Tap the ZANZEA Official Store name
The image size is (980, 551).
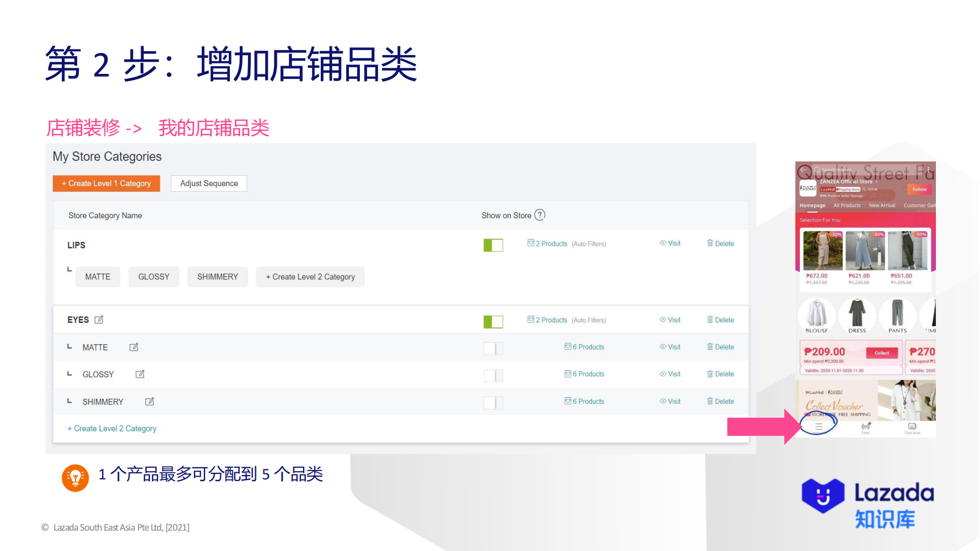[846, 181]
